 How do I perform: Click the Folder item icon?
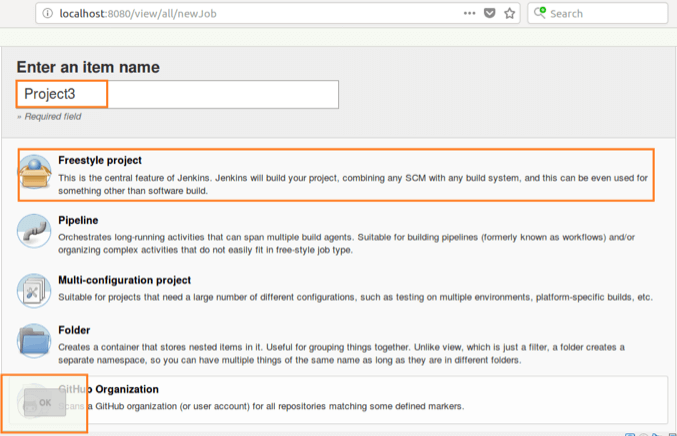click(34, 341)
